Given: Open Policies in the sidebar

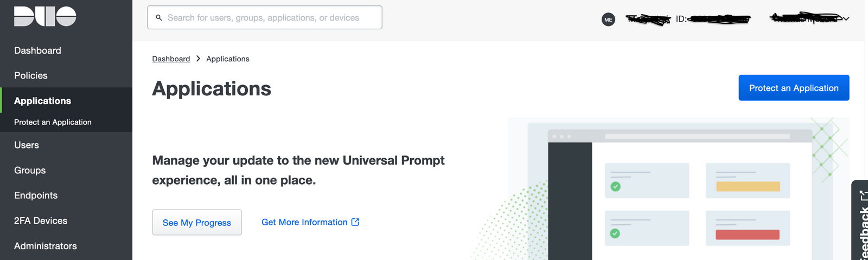Looking at the screenshot, I should [x=31, y=75].
